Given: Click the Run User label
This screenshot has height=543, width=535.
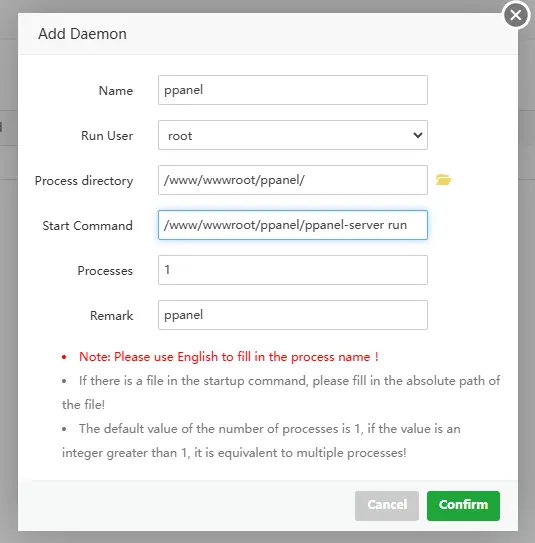Looking at the screenshot, I should point(107,136).
